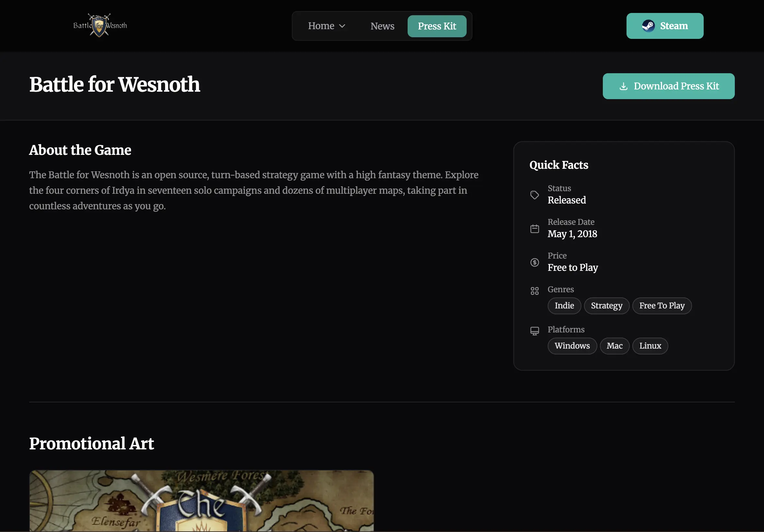Image resolution: width=764 pixels, height=532 pixels.
Task: Open the Press Kit tab
Action: [437, 26]
